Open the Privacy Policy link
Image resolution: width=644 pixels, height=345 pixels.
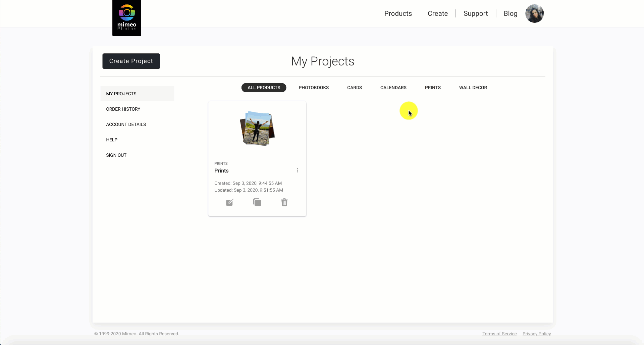[537, 334]
